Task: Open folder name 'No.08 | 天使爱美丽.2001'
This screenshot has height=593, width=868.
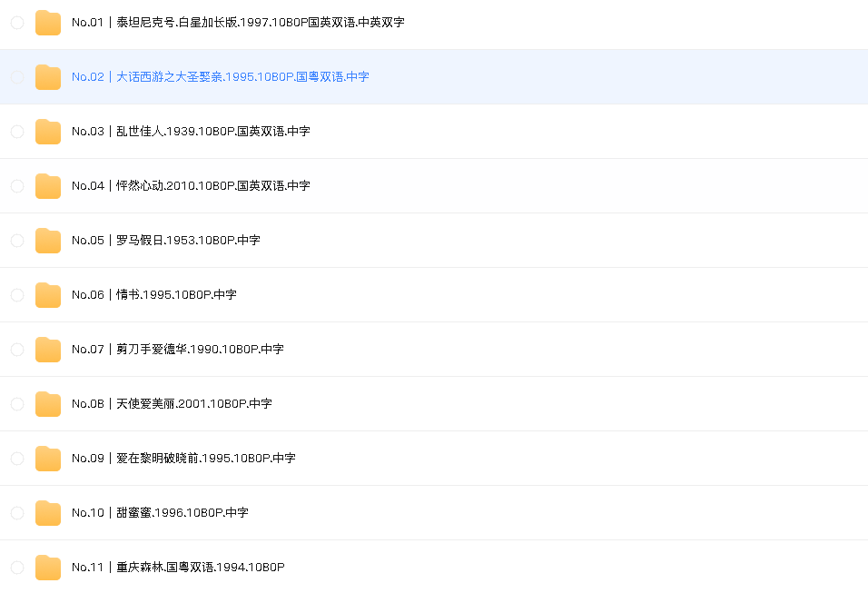Action: click(x=172, y=404)
